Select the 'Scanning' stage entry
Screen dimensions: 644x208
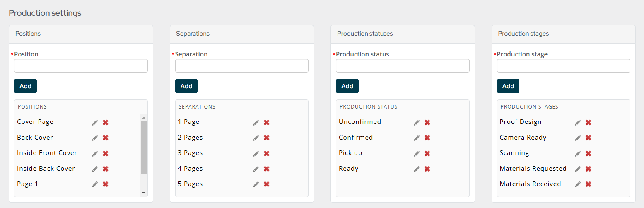pos(514,153)
